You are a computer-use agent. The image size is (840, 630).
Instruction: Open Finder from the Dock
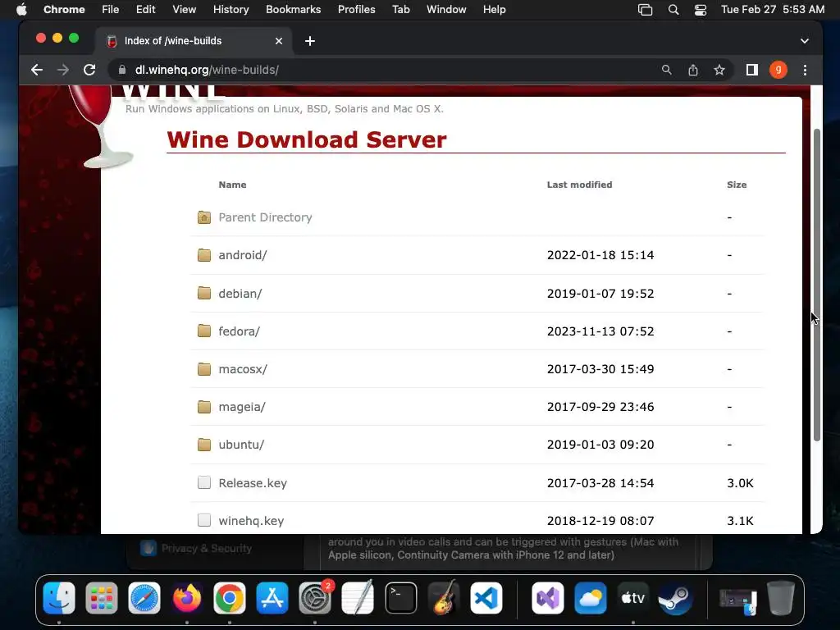click(59, 598)
